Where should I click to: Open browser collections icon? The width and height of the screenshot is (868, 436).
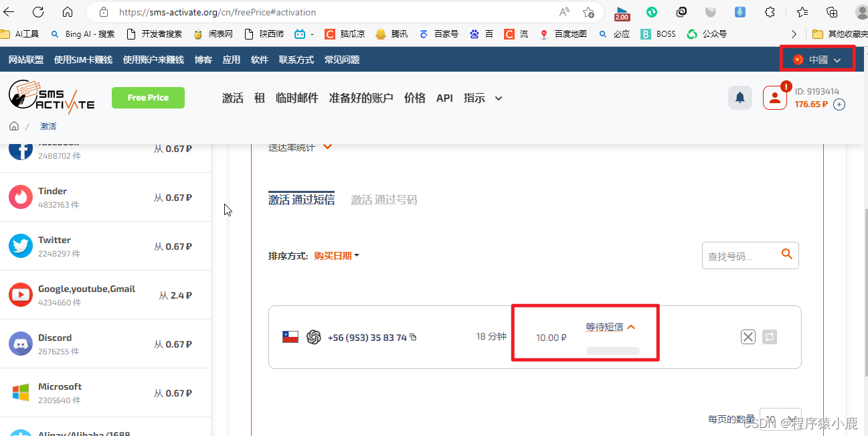tap(832, 12)
